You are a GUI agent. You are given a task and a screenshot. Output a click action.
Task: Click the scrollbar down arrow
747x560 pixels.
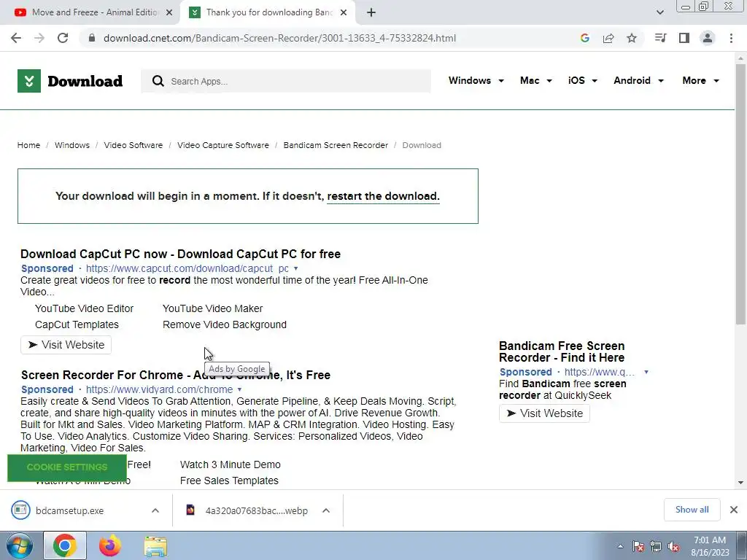pos(740,483)
